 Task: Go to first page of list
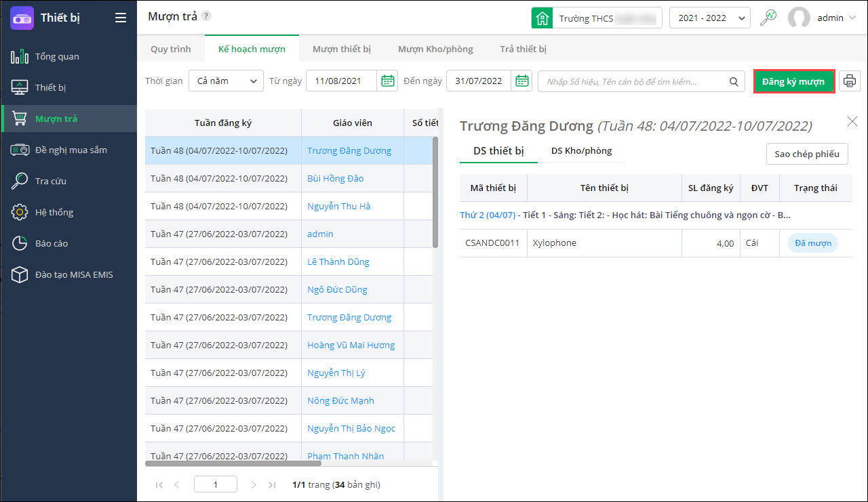(x=159, y=484)
